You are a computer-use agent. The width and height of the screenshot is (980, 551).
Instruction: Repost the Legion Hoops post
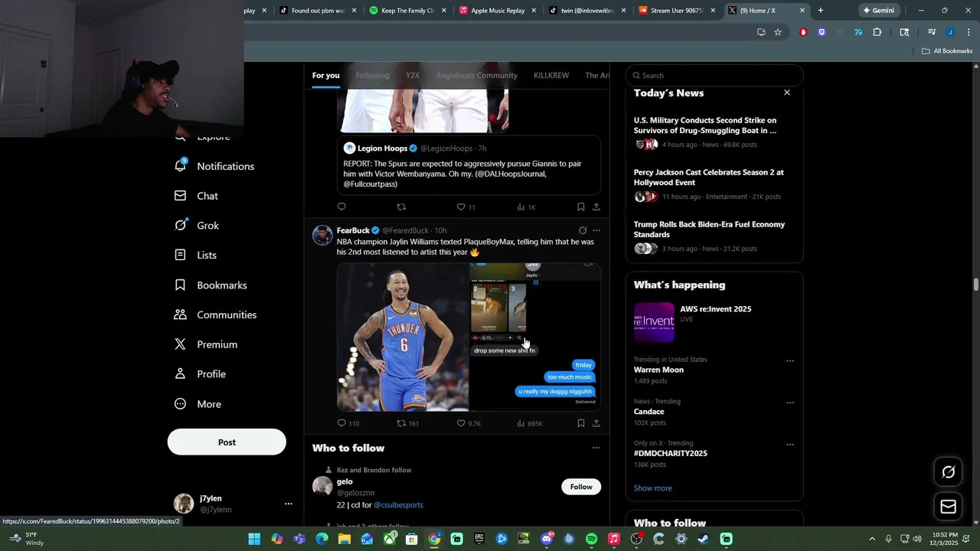point(401,207)
